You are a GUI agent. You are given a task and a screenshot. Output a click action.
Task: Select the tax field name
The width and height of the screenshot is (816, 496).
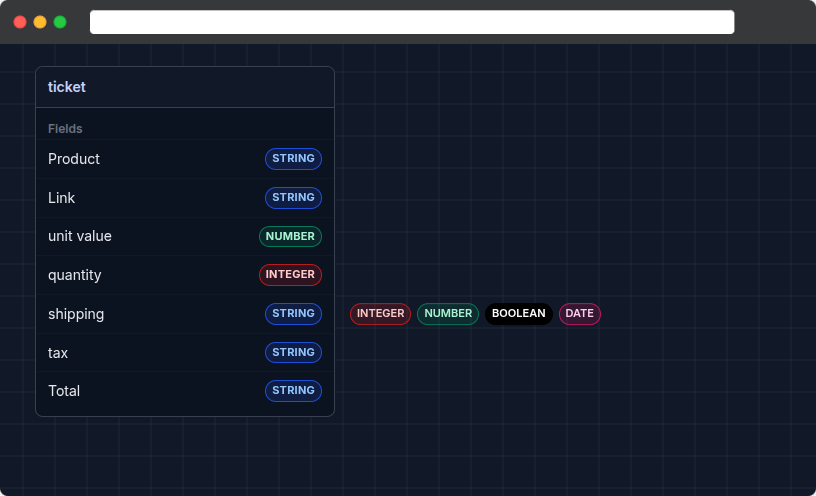pos(58,353)
